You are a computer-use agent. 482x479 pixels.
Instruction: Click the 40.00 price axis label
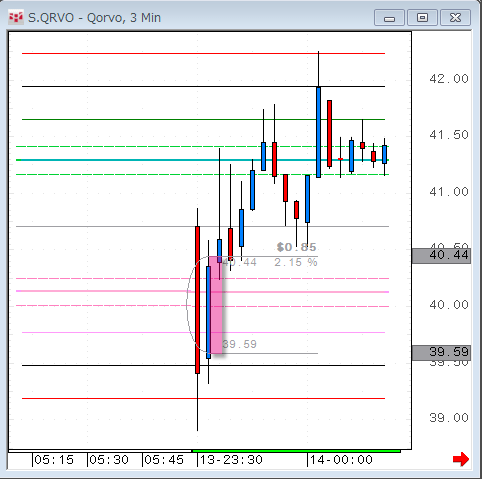tap(449, 305)
